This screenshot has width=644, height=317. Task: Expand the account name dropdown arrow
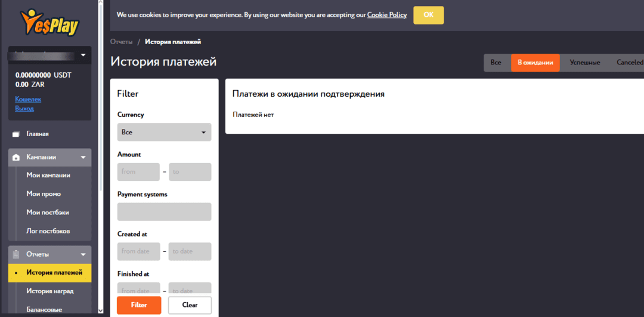pyautogui.click(x=83, y=55)
